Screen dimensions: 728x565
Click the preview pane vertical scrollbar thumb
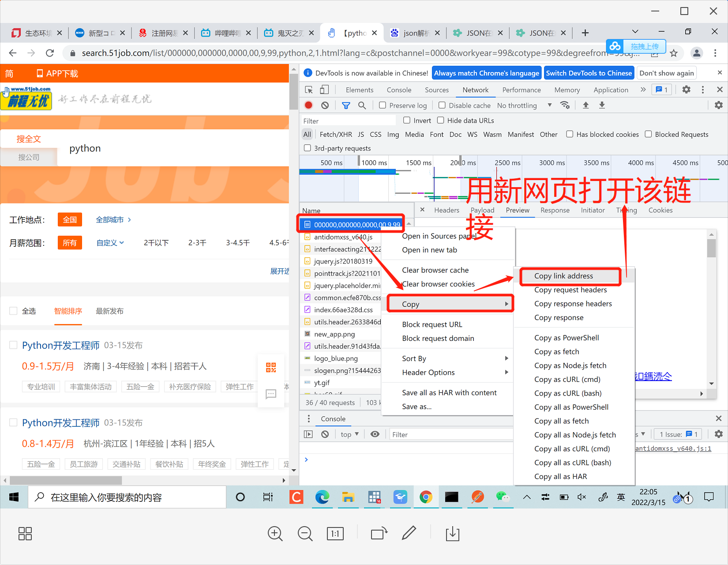[711, 248]
